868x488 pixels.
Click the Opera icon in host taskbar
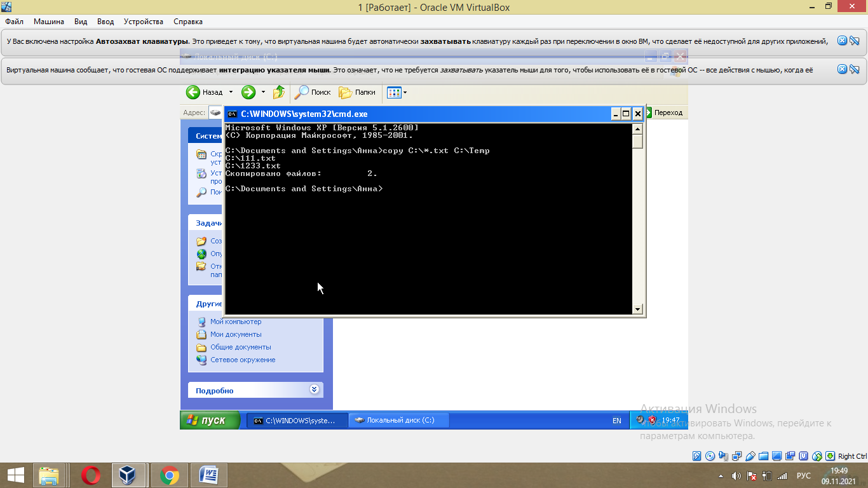pyautogui.click(x=91, y=475)
